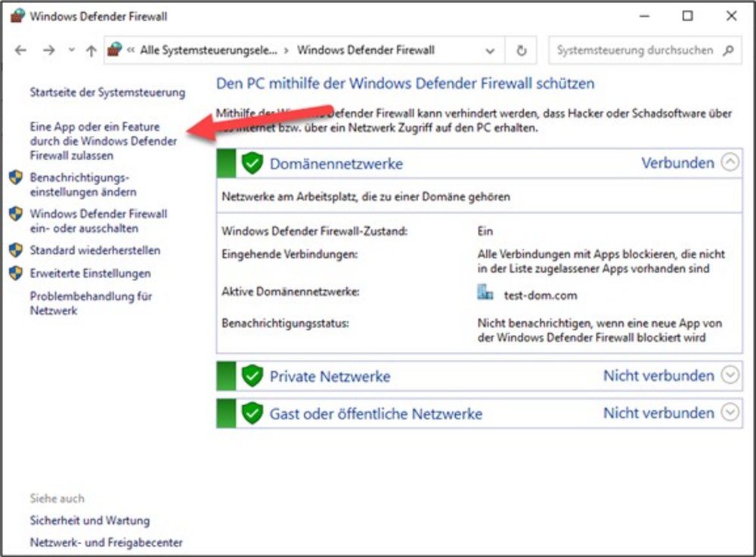Click the green shield next to Private Netzwerke
Image resolution: width=756 pixels, height=557 pixels.
tap(253, 376)
